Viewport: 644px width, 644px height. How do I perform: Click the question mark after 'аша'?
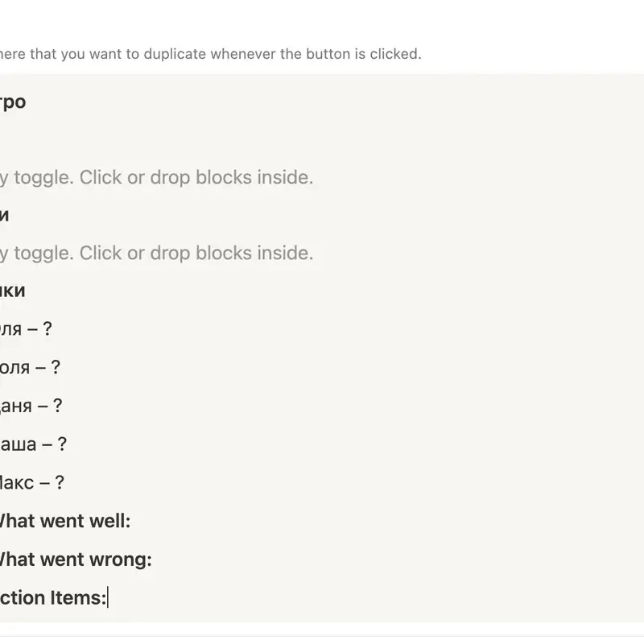(x=62, y=444)
